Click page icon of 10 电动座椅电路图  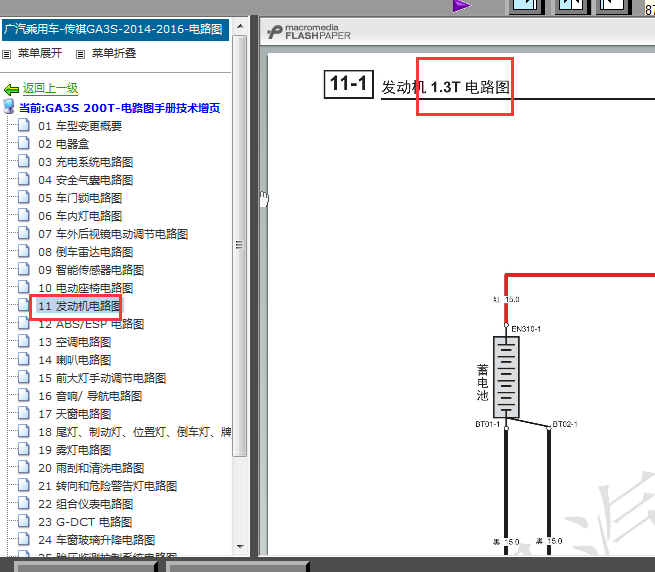pos(24,287)
